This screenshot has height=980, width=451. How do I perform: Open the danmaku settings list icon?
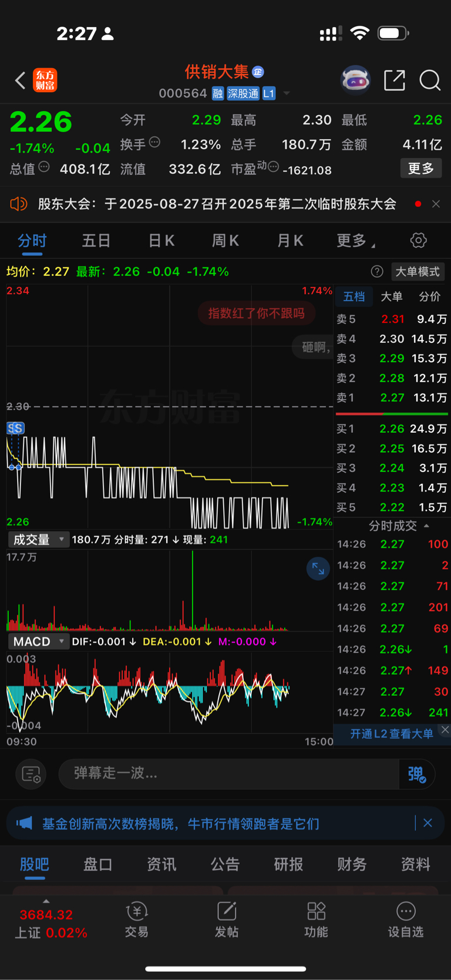31,774
